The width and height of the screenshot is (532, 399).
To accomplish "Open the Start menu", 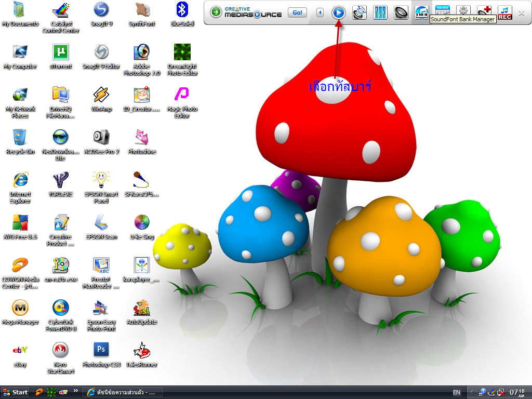I will [x=15, y=392].
